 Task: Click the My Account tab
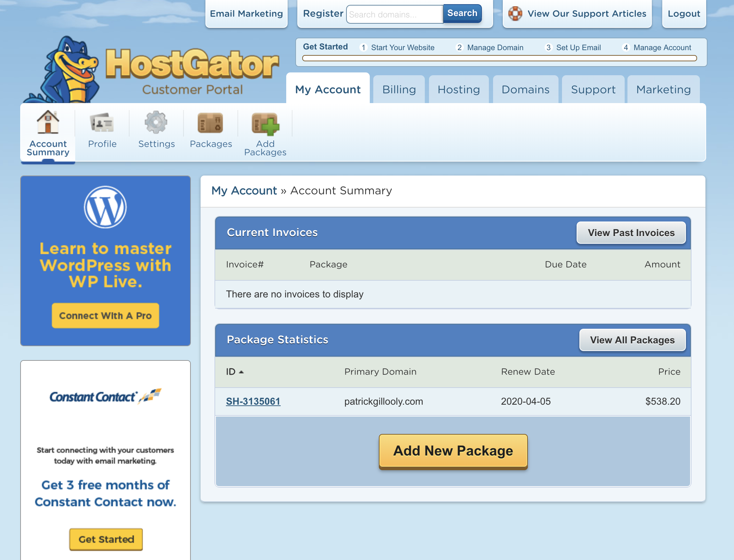pyautogui.click(x=328, y=89)
